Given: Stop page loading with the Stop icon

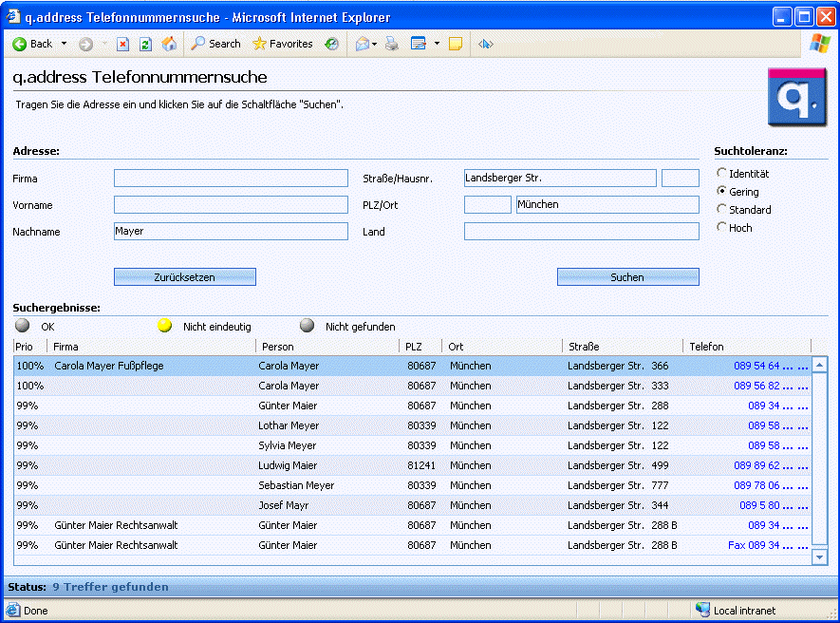Looking at the screenshot, I should click(122, 44).
